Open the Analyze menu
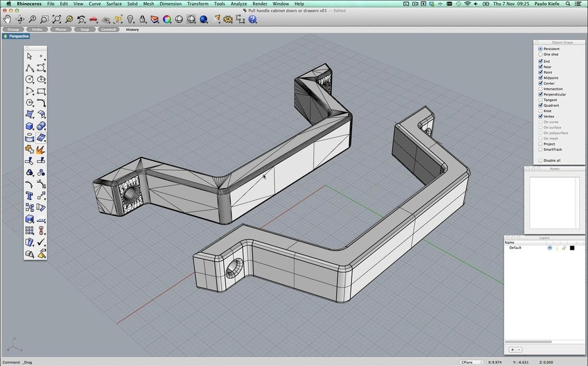The height and width of the screenshot is (366, 588). pyautogui.click(x=238, y=4)
